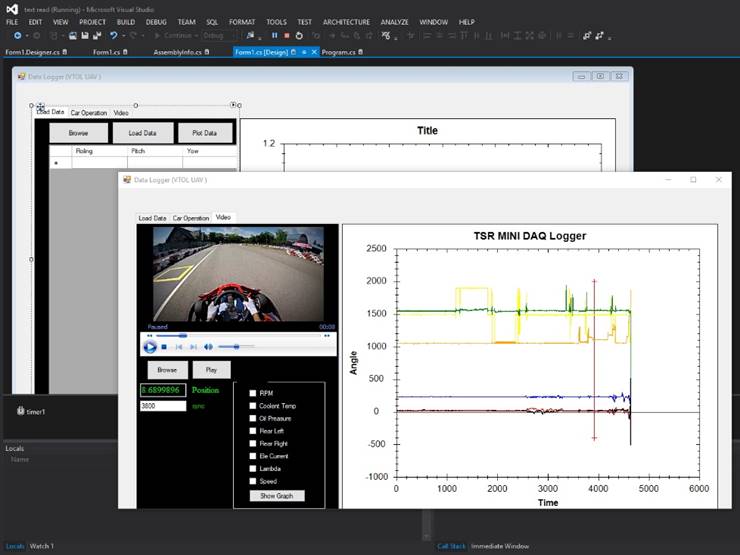
Task: Tick the Coolant Temp checkbox
Action: tap(253, 406)
